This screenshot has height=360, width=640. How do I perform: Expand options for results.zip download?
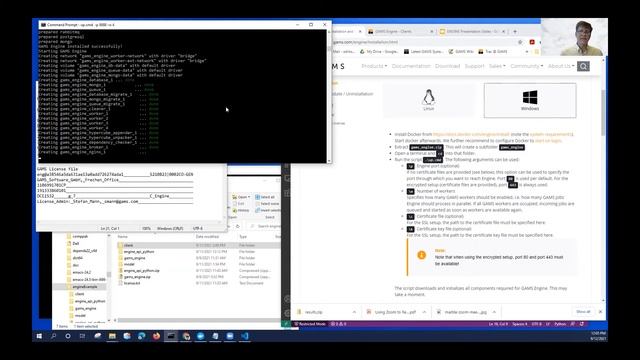point(354,312)
